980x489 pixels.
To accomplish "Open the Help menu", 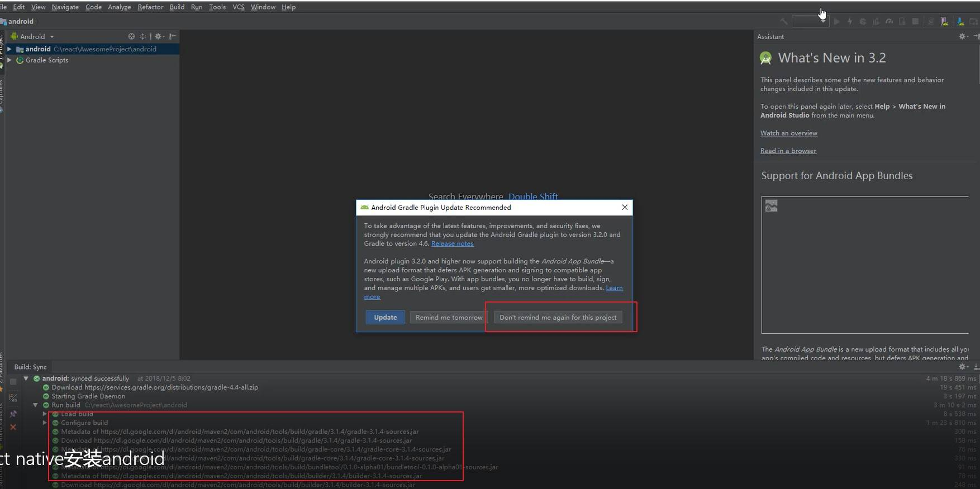I will click(289, 7).
